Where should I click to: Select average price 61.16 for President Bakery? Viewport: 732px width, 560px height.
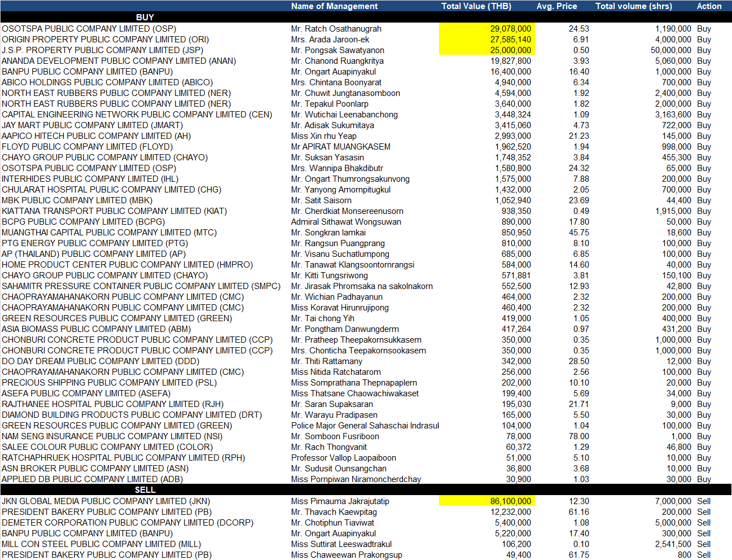(579, 512)
